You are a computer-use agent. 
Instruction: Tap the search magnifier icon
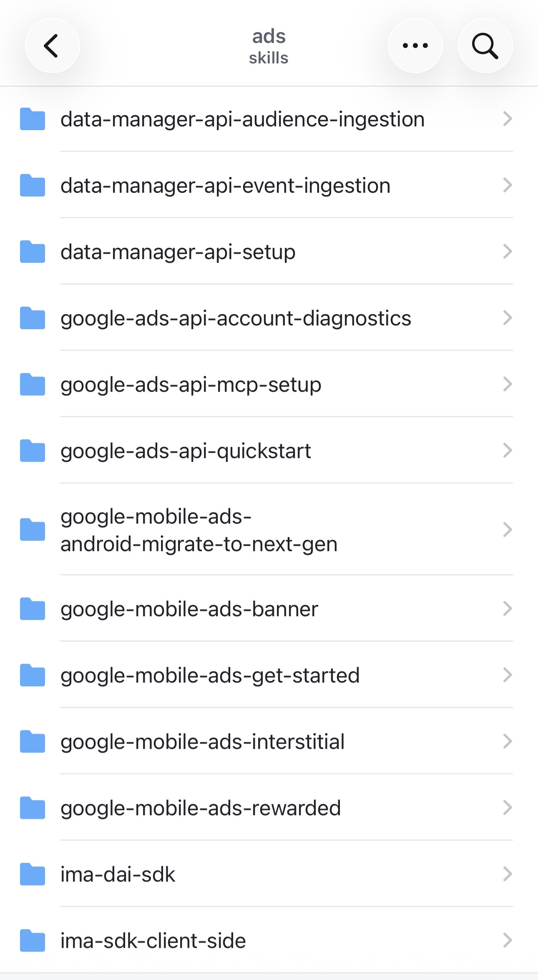[485, 45]
